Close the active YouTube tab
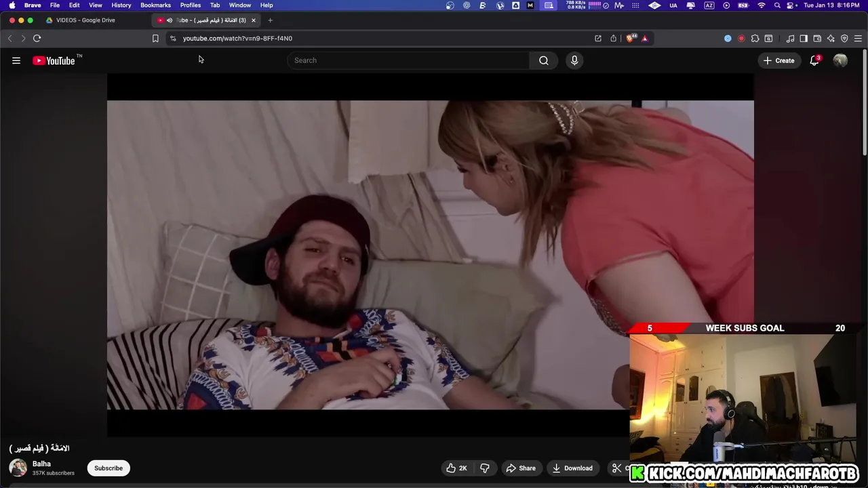The height and width of the screenshot is (488, 868). pyautogui.click(x=254, y=20)
